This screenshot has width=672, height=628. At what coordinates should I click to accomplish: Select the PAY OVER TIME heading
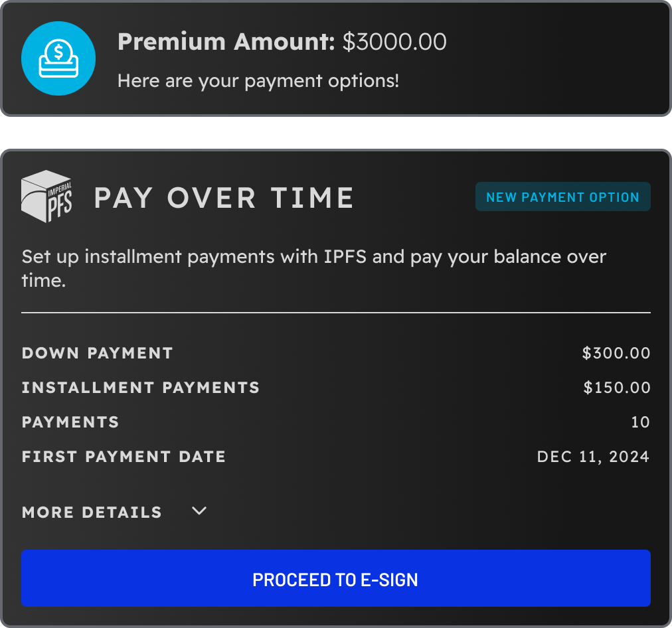[x=224, y=197]
